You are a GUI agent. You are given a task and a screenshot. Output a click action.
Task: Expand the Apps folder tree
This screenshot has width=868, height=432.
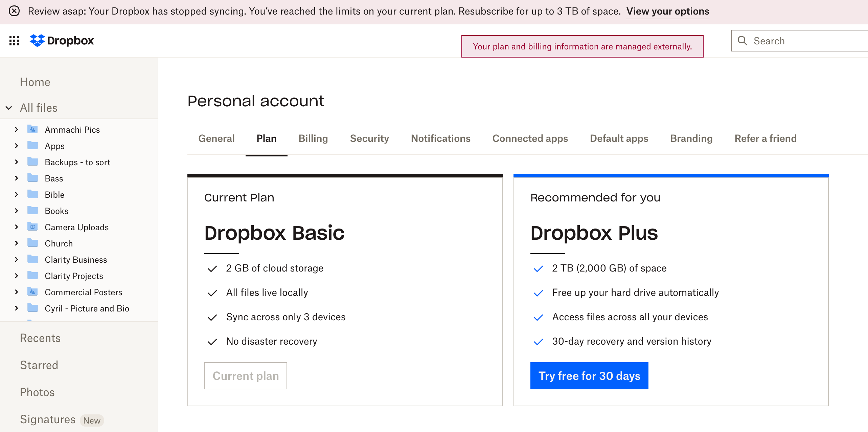[x=17, y=146]
